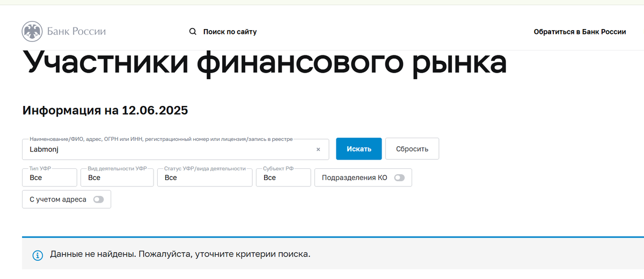Open the Субъект РФ dropdown

pyautogui.click(x=283, y=177)
